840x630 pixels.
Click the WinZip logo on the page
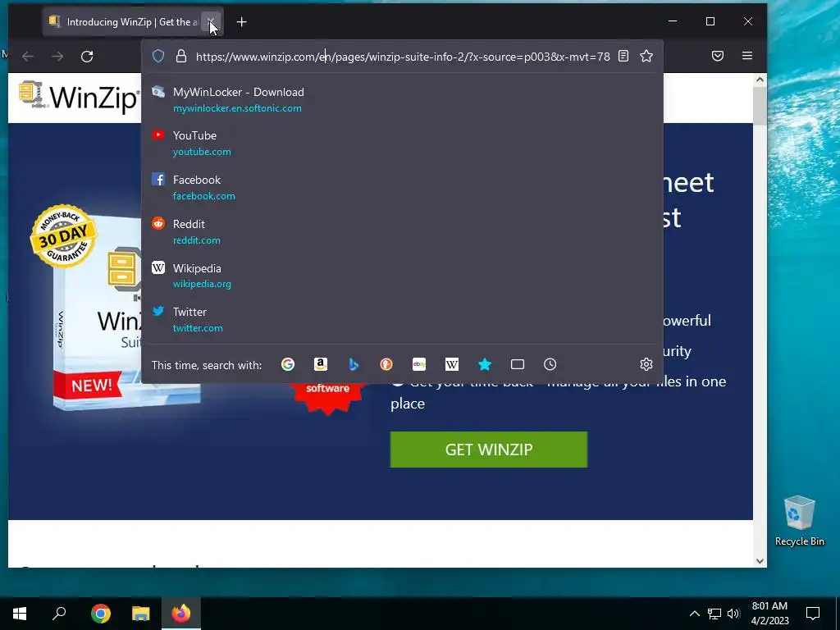point(78,97)
